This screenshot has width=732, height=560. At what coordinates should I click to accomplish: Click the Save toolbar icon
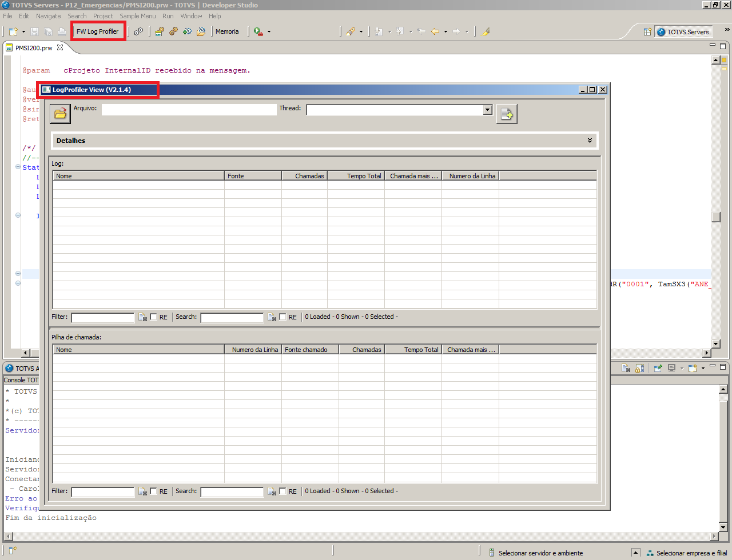coord(34,31)
